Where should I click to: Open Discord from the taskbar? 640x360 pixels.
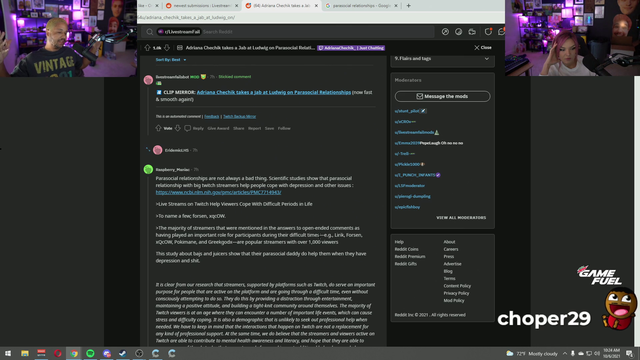point(107,353)
